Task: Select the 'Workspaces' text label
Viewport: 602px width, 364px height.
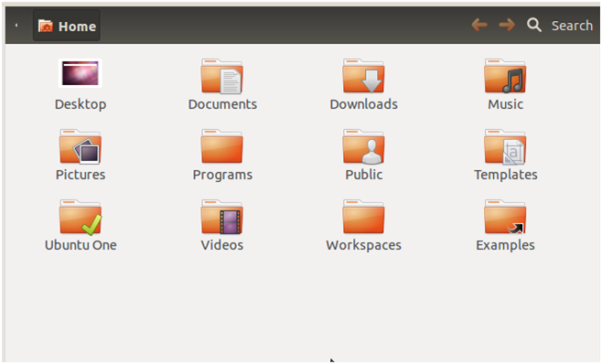Action: pyautogui.click(x=363, y=246)
